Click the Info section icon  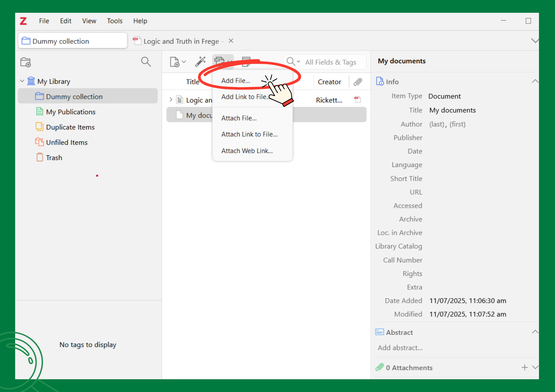point(379,81)
